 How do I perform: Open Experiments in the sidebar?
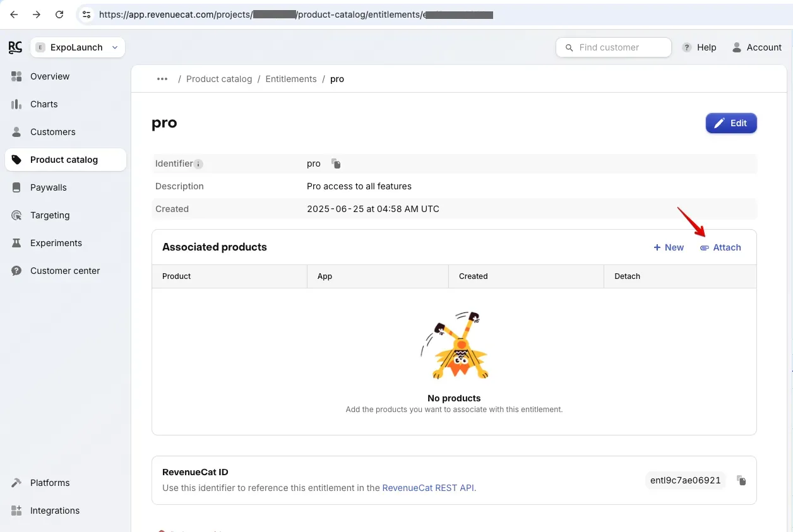(66, 243)
